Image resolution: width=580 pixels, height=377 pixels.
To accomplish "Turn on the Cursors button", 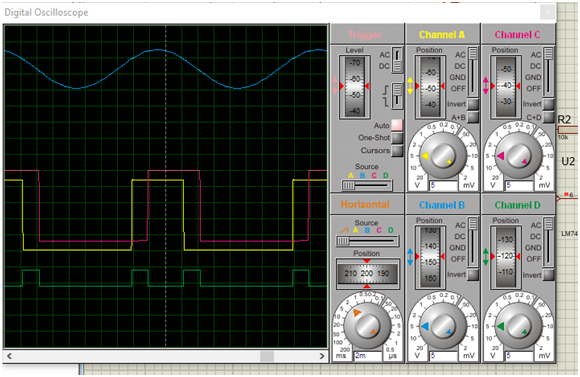I will click(x=397, y=151).
